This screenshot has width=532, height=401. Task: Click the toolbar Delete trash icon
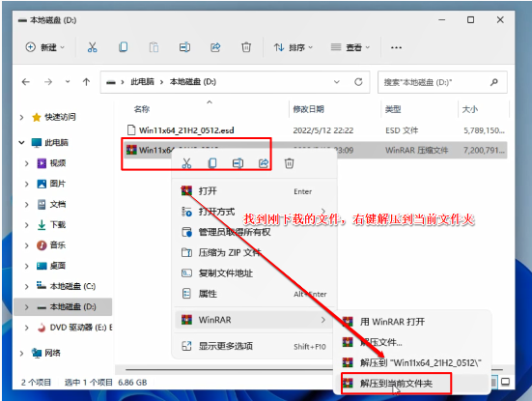click(246, 47)
